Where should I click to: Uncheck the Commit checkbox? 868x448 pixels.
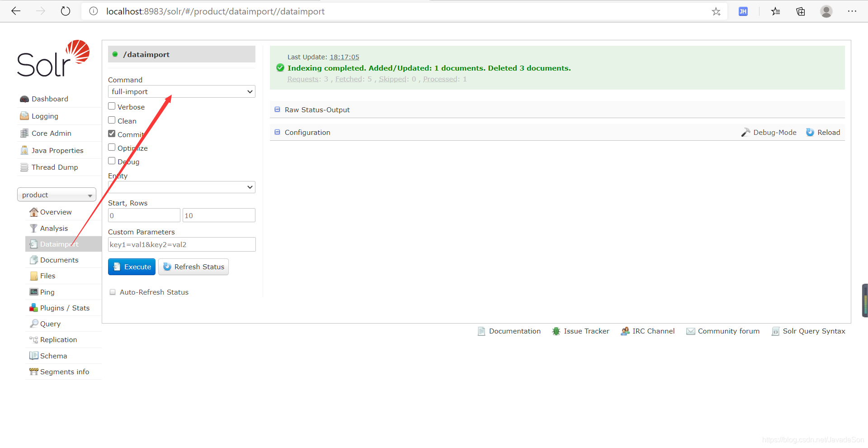click(112, 133)
